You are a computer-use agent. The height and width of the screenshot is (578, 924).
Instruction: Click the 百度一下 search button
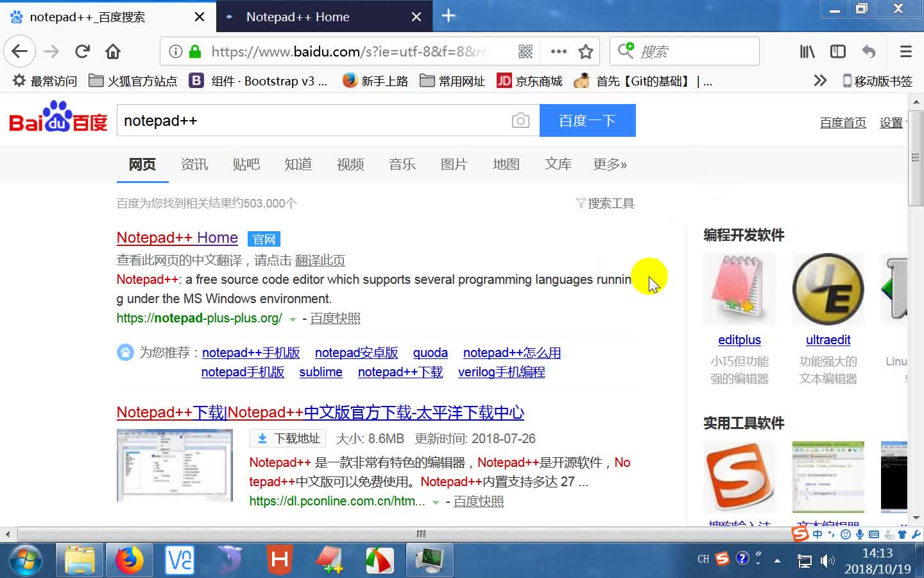click(x=587, y=120)
